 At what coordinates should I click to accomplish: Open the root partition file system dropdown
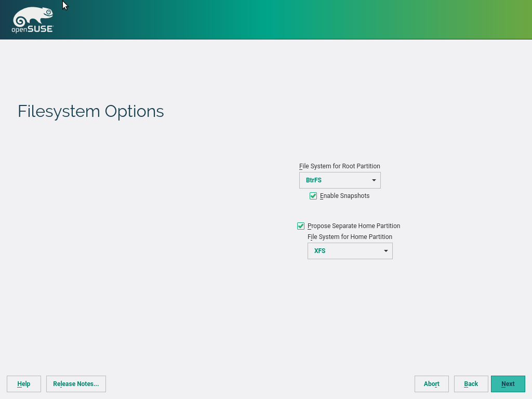[340, 180]
